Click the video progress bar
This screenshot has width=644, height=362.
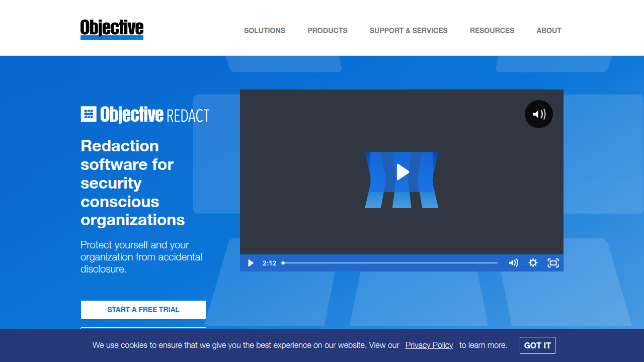click(x=390, y=263)
